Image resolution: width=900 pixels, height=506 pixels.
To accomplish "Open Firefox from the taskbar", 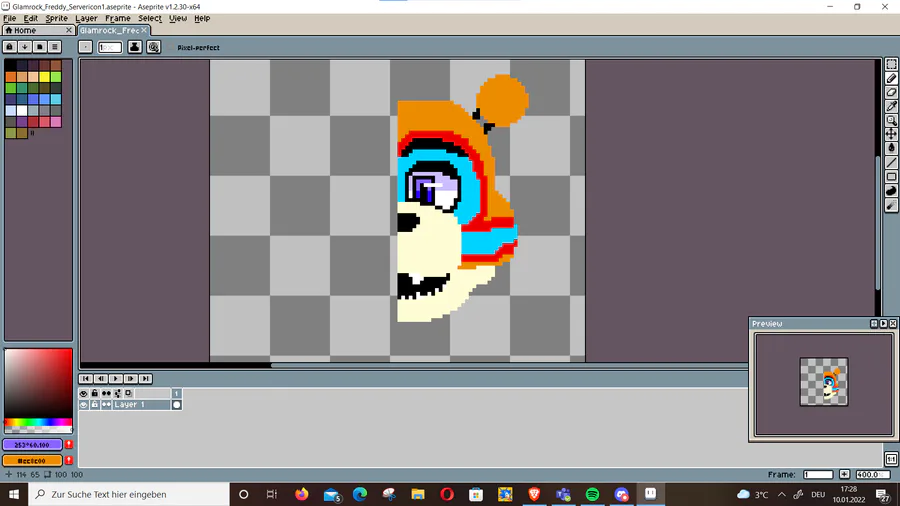I will click(x=301, y=494).
